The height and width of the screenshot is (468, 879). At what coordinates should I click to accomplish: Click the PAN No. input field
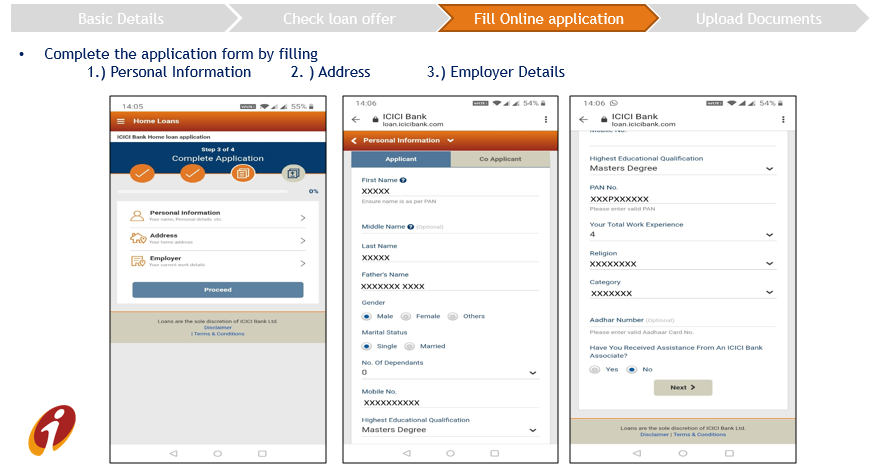click(682, 199)
